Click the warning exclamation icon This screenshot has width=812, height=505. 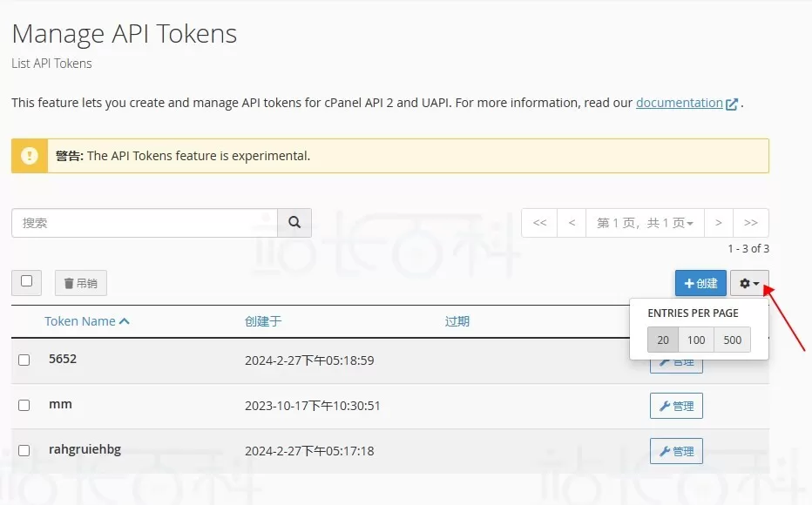pyautogui.click(x=30, y=156)
